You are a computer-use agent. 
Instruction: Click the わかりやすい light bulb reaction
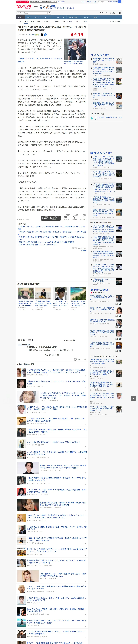(x=74, y=218)
